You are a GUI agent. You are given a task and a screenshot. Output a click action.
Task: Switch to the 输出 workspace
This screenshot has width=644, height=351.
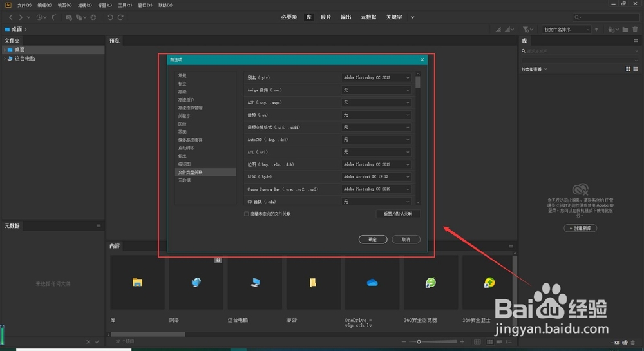pos(346,17)
